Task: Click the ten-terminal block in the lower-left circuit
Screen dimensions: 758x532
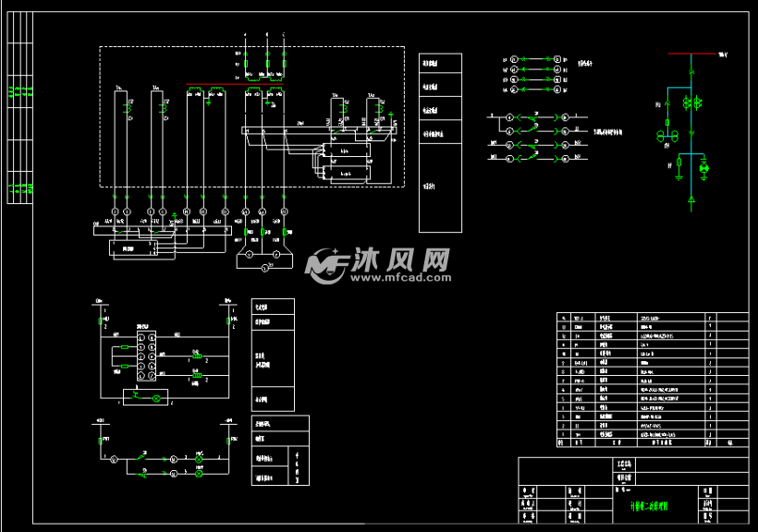Action: click(x=146, y=357)
